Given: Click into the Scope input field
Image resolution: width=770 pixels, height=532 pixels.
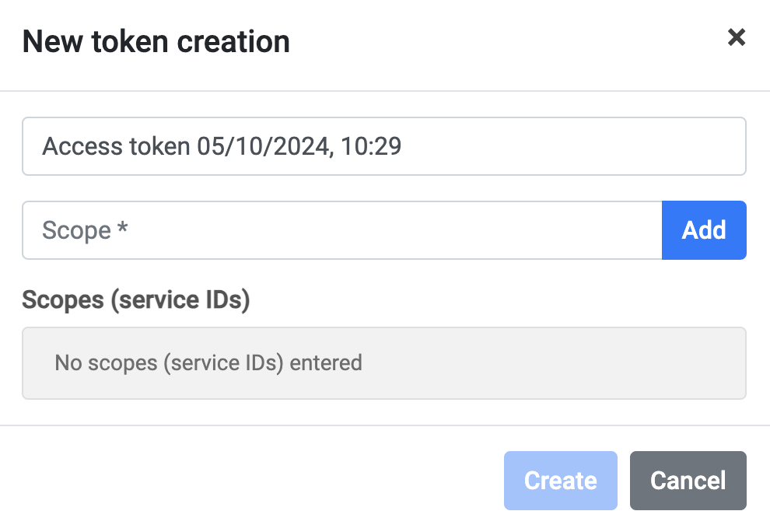Looking at the screenshot, I should pos(341,230).
